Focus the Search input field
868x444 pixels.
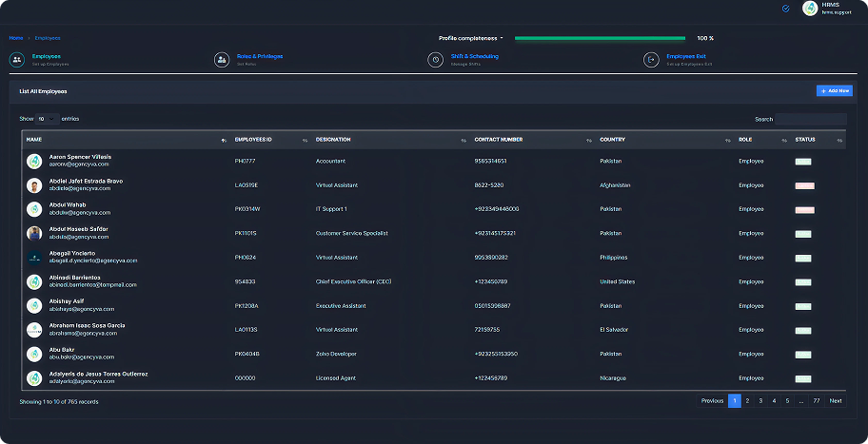point(810,119)
